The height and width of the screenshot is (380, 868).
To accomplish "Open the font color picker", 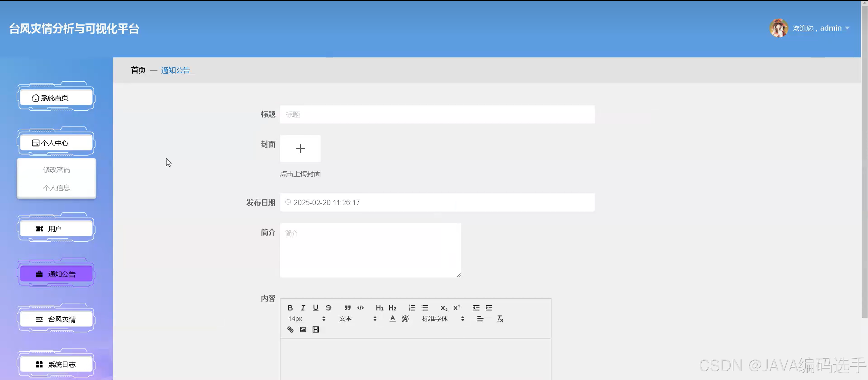I will (392, 319).
